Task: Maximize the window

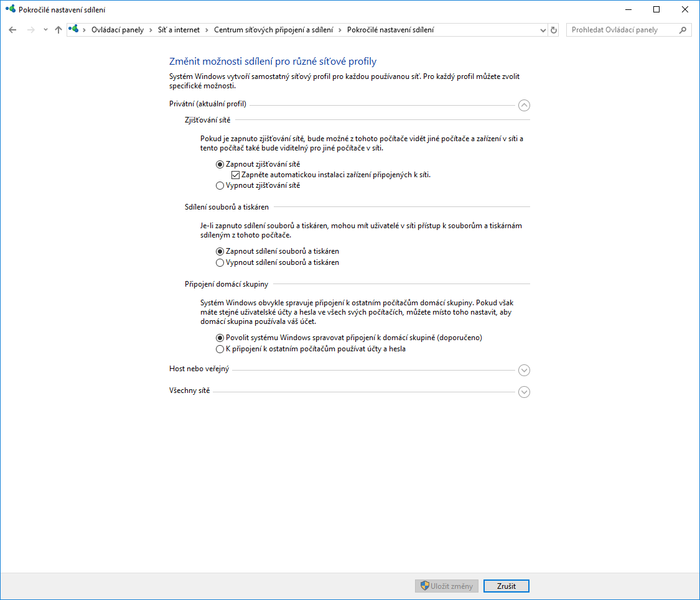Action: click(656, 9)
